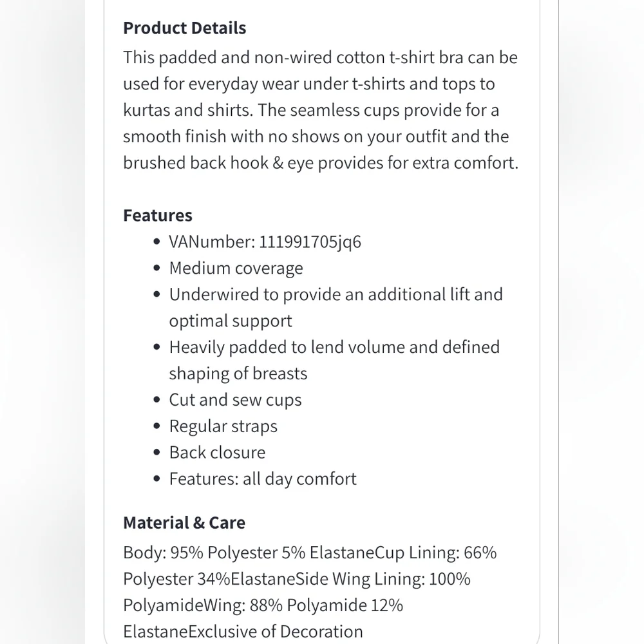Click line starting "used for everyday wear"
This screenshot has height=644, width=644.
coord(308,84)
